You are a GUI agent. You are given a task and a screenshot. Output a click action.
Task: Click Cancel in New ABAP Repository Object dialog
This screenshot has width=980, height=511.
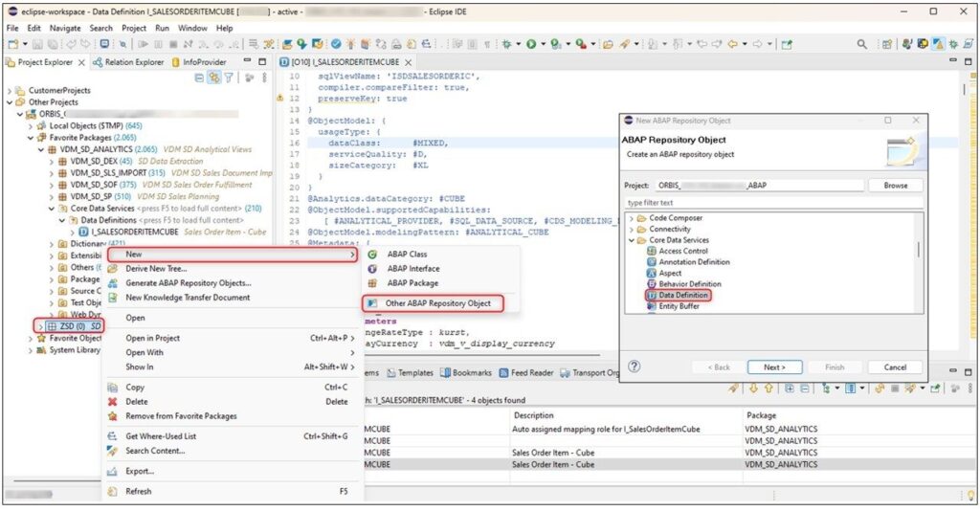(895, 367)
